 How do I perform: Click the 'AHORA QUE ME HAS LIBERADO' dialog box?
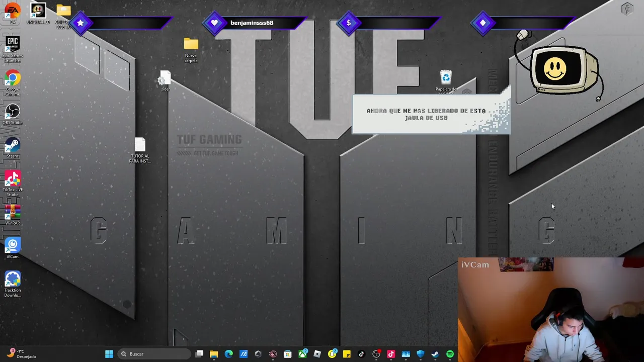[431, 114]
